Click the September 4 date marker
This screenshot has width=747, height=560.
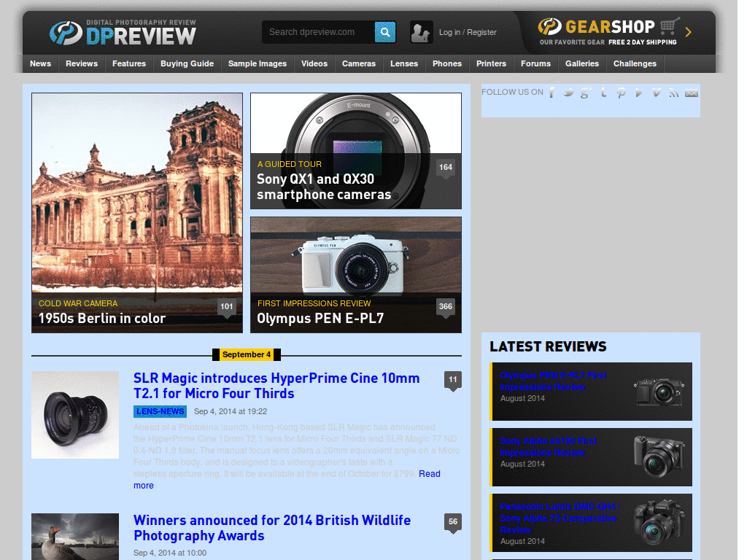click(247, 355)
